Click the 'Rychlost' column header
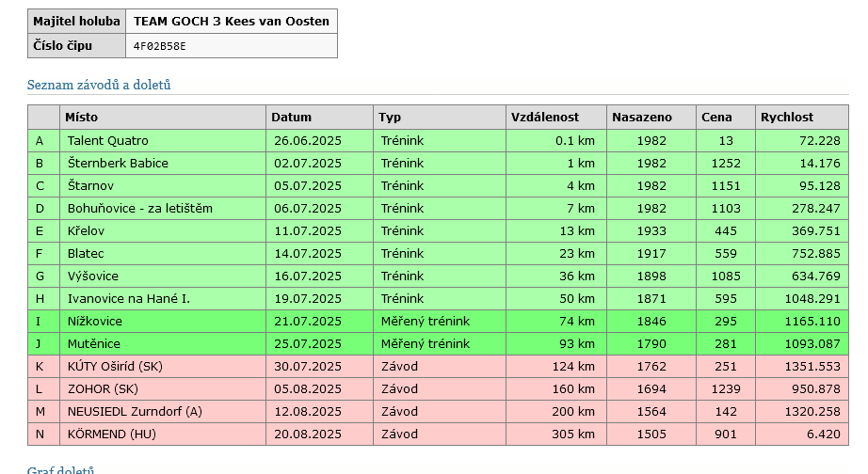This screenshot has width=868, height=474. [x=787, y=118]
